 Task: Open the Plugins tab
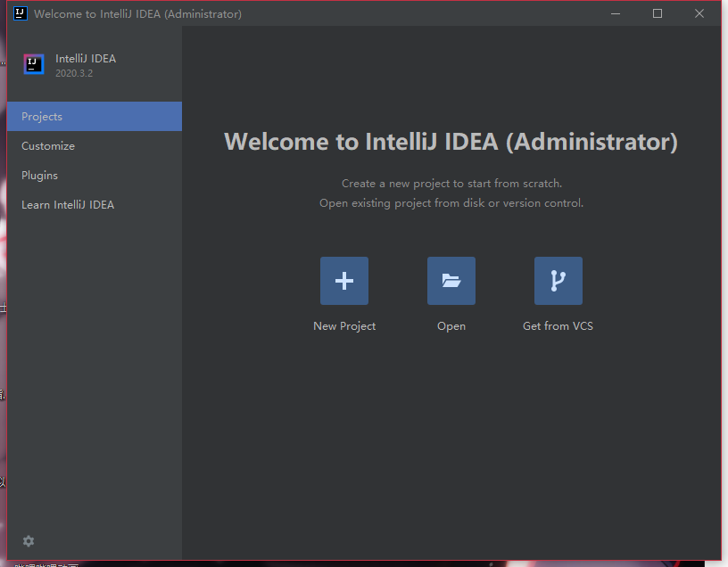click(x=95, y=176)
